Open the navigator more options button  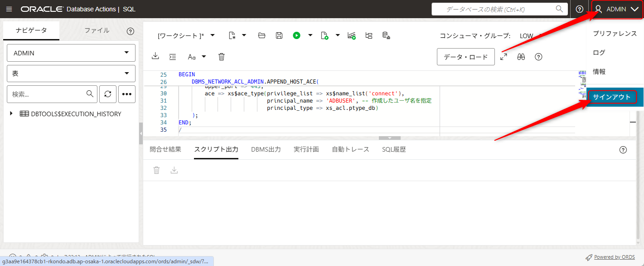click(127, 94)
